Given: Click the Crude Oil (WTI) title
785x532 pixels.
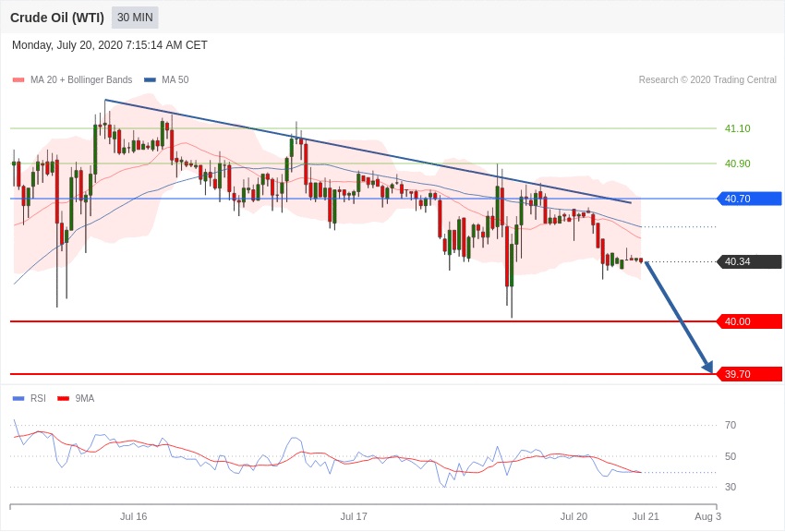Looking at the screenshot, I should 57,18.
